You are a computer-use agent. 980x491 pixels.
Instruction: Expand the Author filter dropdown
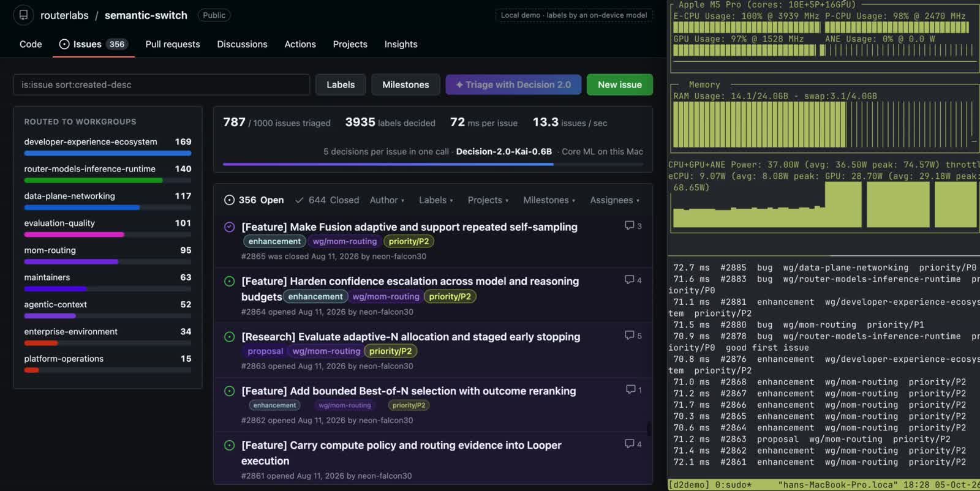[386, 200]
